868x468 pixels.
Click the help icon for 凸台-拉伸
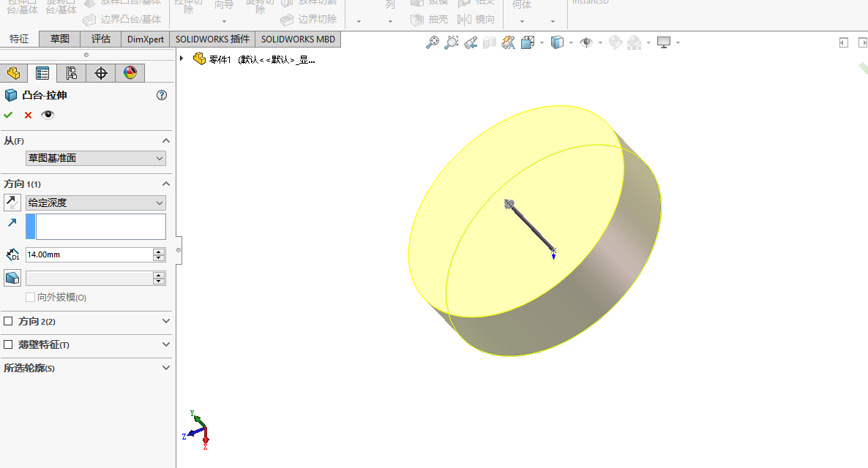[x=162, y=95]
